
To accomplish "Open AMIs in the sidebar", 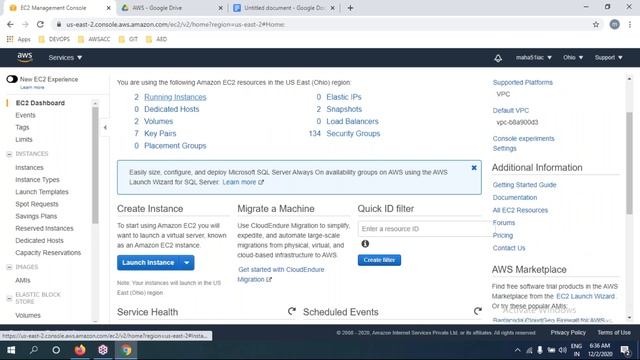I will coord(23,280).
